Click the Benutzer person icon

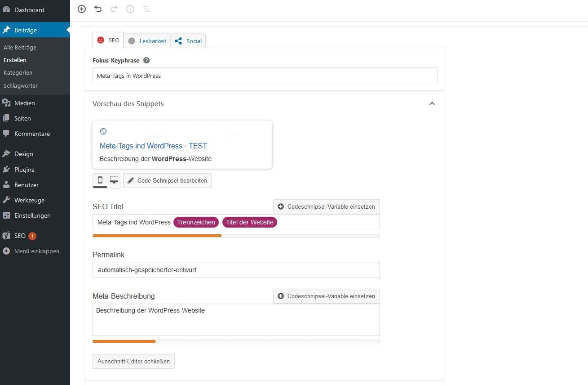click(x=6, y=185)
